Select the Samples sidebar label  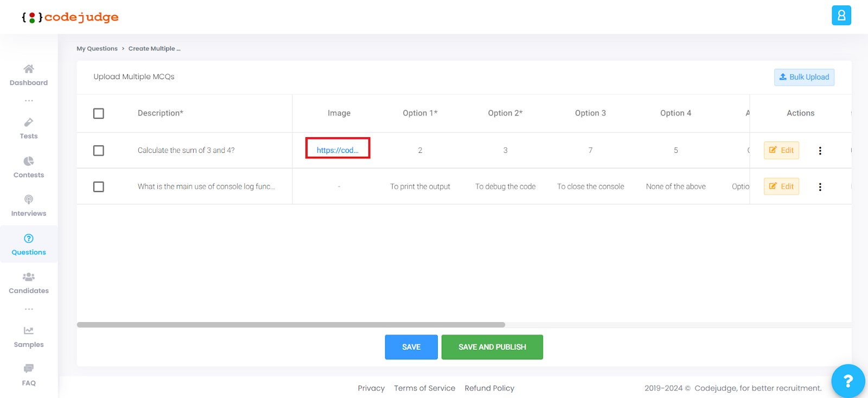[29, 345]
